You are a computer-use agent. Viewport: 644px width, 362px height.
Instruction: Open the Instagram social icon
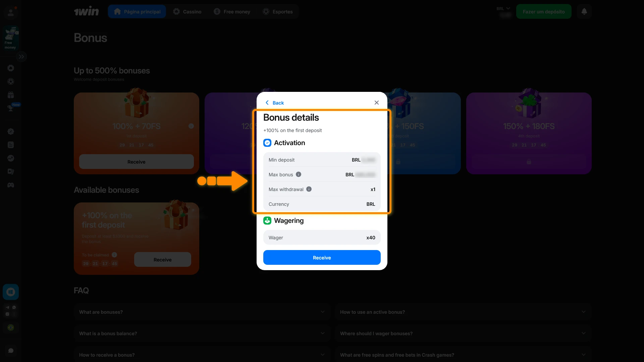(7, 314)
